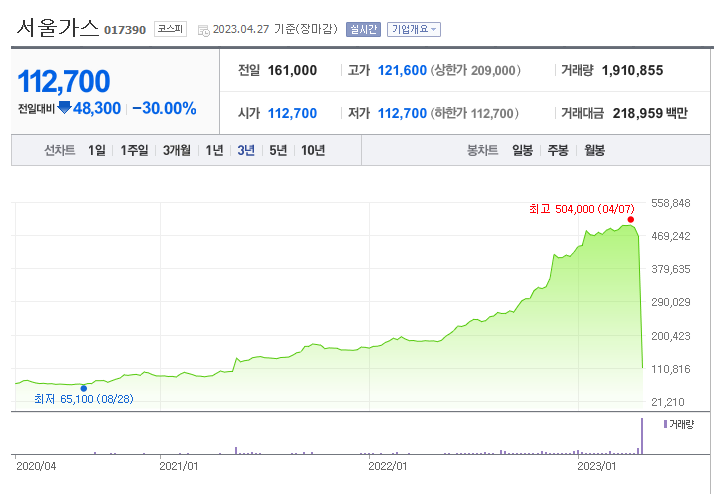This screenshot has height=494, width=714.
Task: Click the 봉차트 label
Action: tap(483, 150)
